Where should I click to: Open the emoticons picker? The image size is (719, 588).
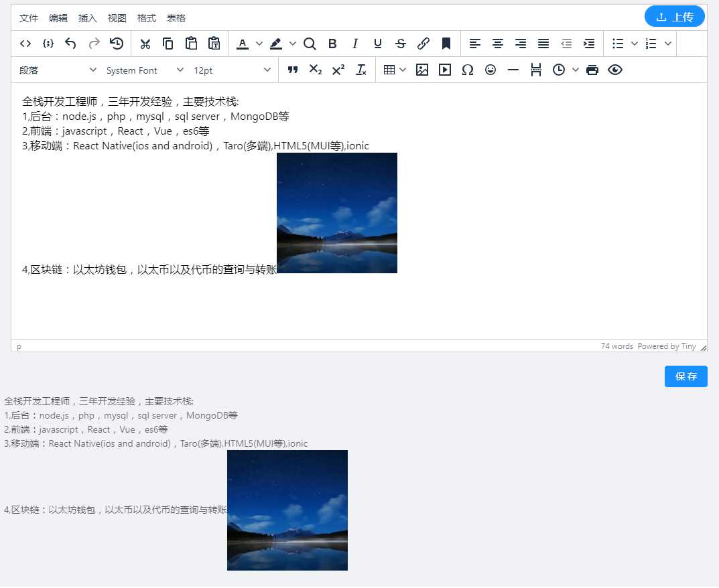pyautogui.click(x=491, y=70)
